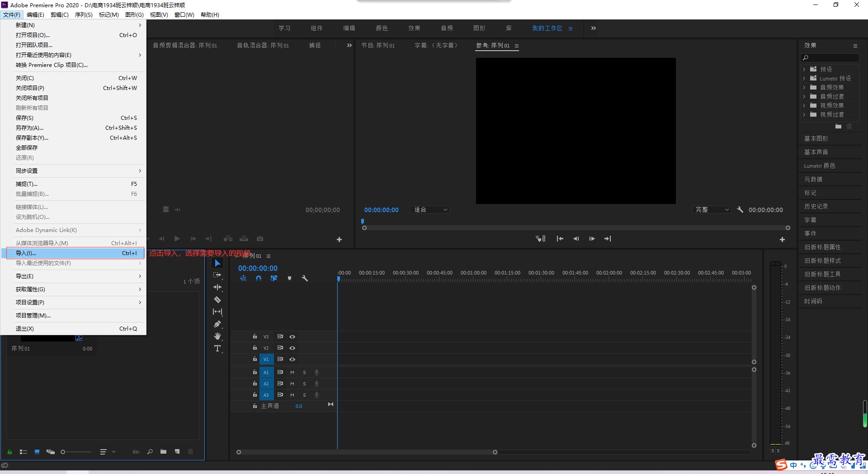868x474 pixels.
Task: Toggle lock on track V3
Action: point(255,337)
